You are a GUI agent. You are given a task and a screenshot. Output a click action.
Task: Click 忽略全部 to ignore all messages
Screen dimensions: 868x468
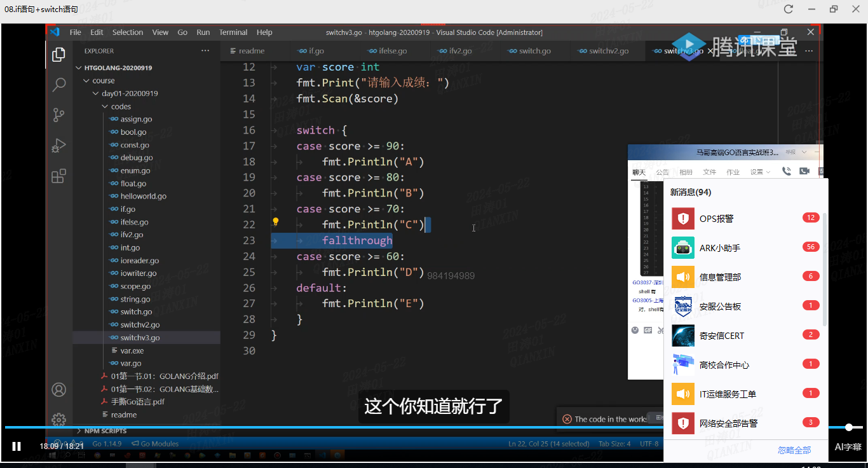point(794,450)
